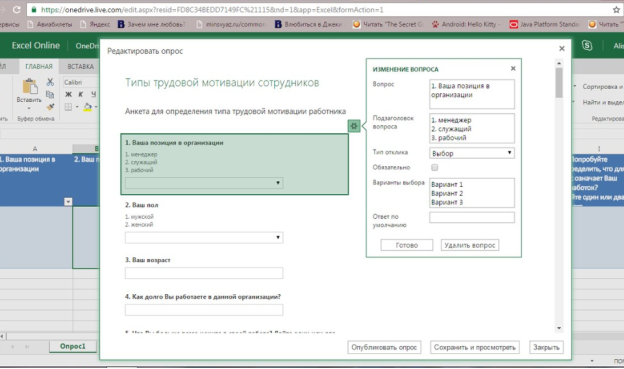This screenshot has height=369, width=624.
Task: Toggle italic К formatting
Action: click(81, 94)
